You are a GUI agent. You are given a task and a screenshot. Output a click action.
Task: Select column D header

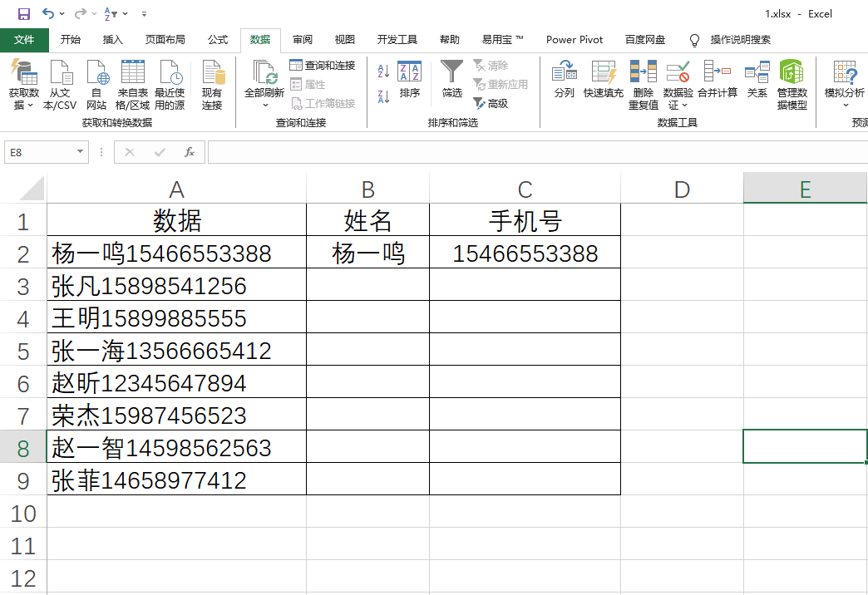click(682, 188)
